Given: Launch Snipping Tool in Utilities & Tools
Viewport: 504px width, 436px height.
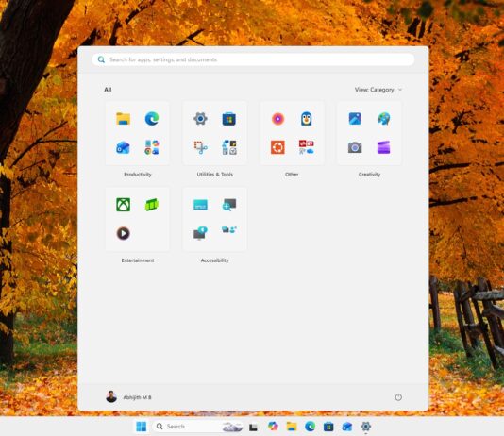Looking at the screenshot, I should [x=200, y=147].
